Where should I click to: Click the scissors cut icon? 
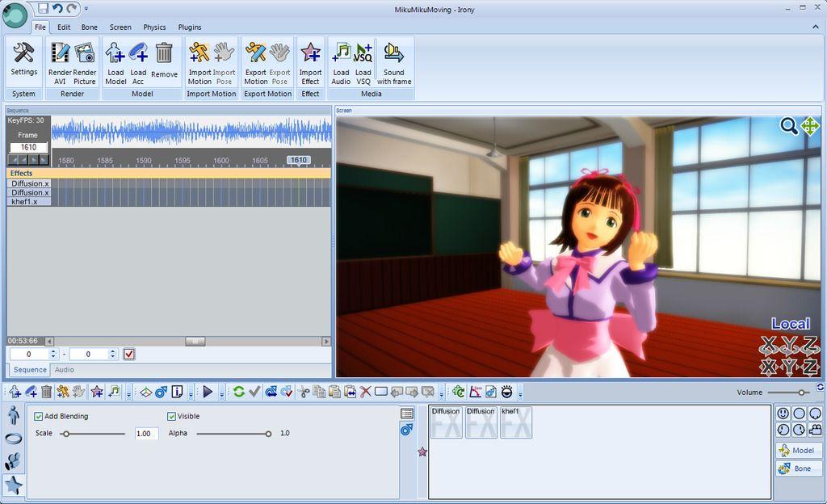pyautogui.click(x=304, y=392)
